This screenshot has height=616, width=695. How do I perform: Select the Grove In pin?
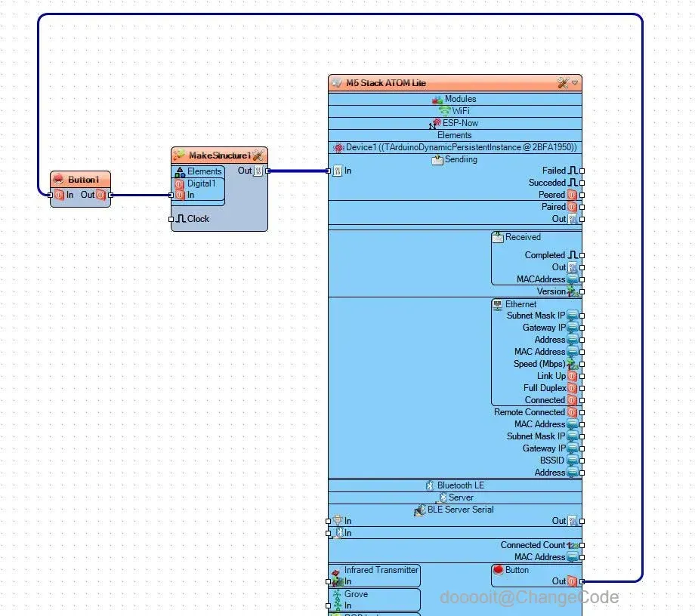pos(329,606)
